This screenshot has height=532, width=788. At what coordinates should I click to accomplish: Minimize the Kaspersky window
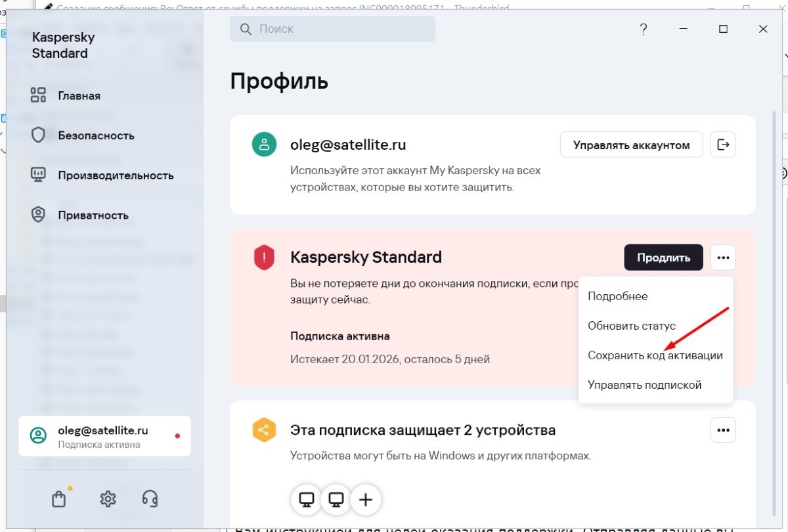[x=683, y=29]
